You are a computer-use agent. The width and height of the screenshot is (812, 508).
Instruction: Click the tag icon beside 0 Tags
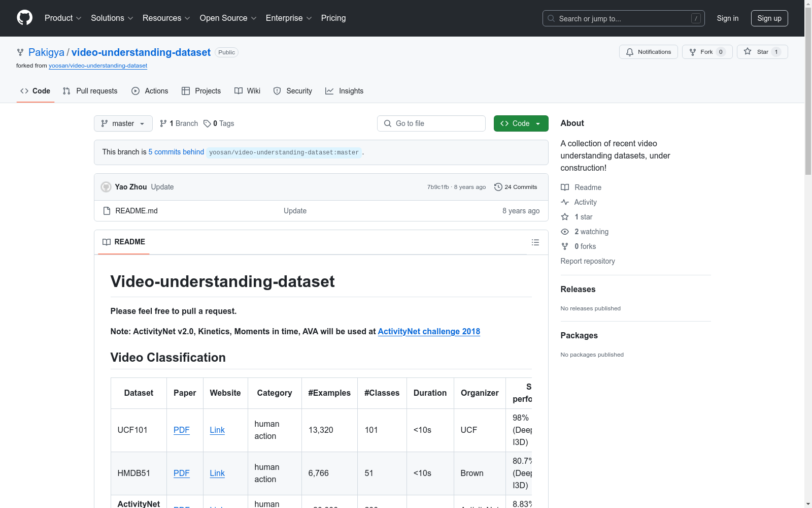[207, 123]
